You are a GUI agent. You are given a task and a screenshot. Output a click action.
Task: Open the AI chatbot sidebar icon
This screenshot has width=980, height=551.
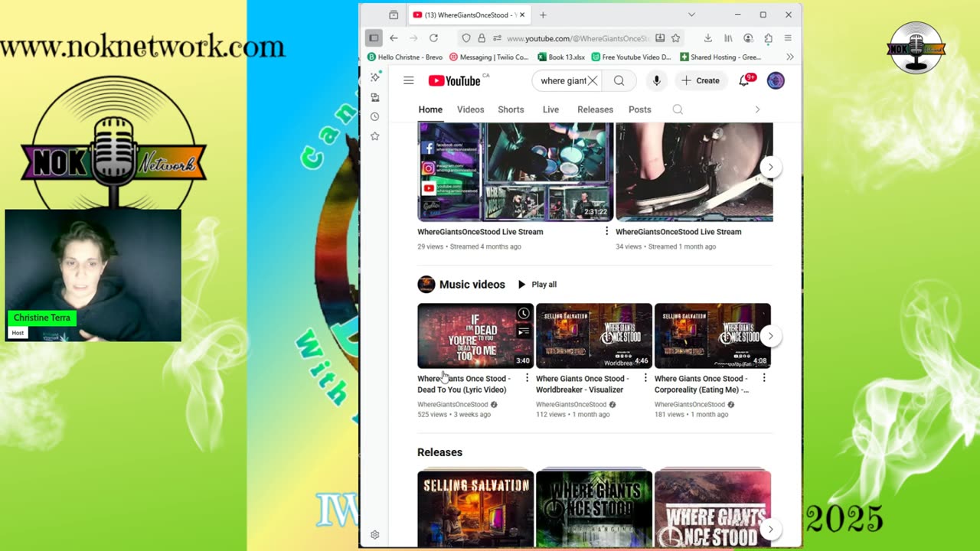point(374,77)
